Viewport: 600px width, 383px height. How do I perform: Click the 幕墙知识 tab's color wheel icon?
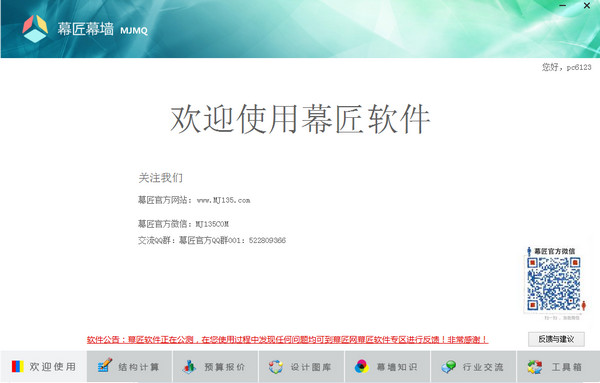point(362,367)
